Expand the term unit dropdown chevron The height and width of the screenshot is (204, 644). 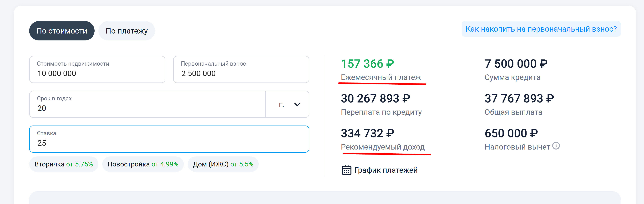(297, 104)
